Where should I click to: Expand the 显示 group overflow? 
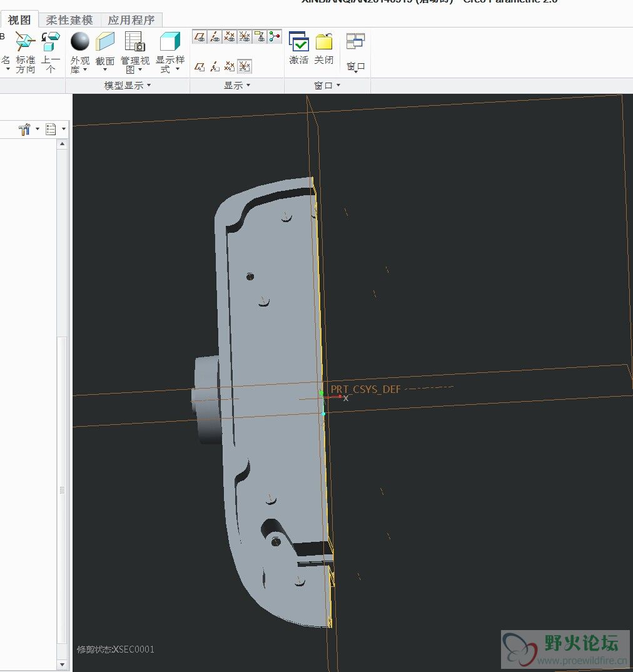(237, 85)
